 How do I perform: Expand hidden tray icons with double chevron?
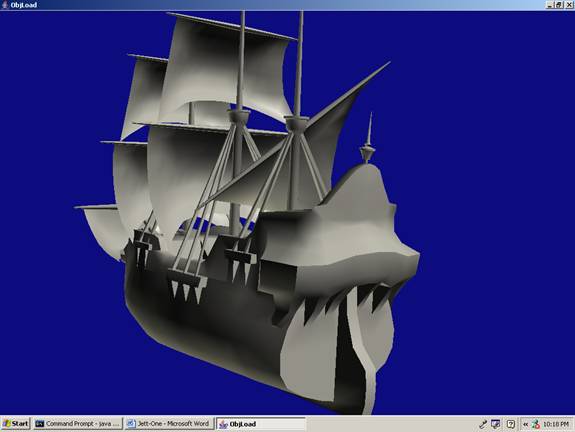[x=525, y=424]
